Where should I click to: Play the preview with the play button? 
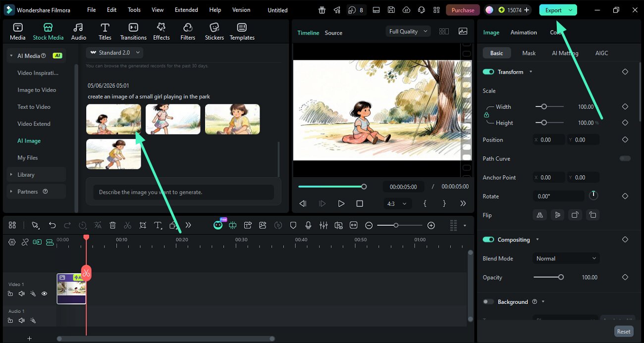point(341,203)
